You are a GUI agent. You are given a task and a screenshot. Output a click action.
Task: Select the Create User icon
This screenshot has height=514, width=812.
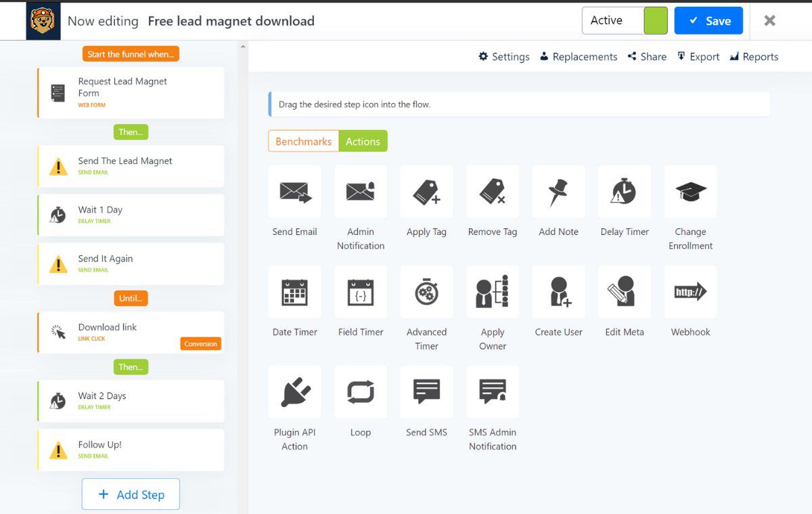click(x=558, y=292)
